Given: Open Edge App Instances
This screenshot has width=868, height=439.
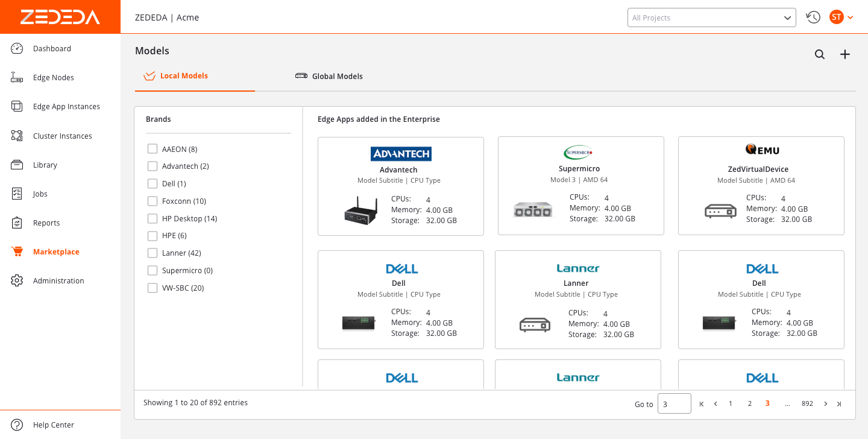Looking at the screenshot, I should pyautogui.click(x=66, y=106).
